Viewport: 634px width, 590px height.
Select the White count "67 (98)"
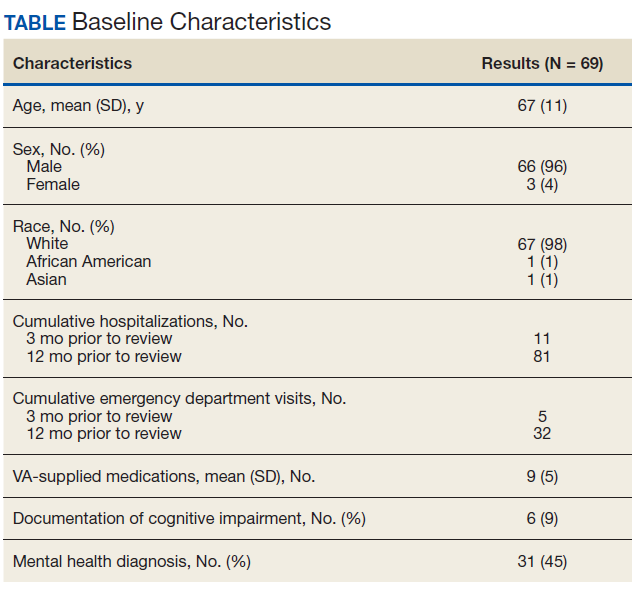pyautogui.click(x=542, y=244)
